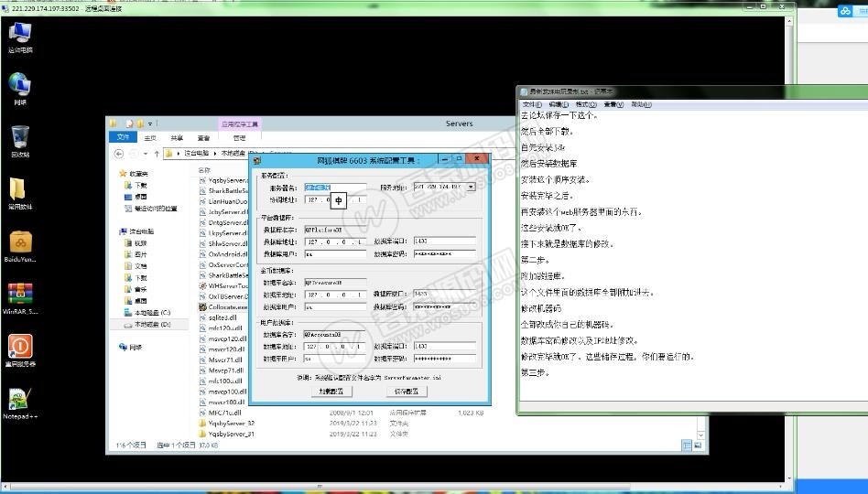
Task: Click the properties icon in explorer title bar
Action: coord(129,123)
